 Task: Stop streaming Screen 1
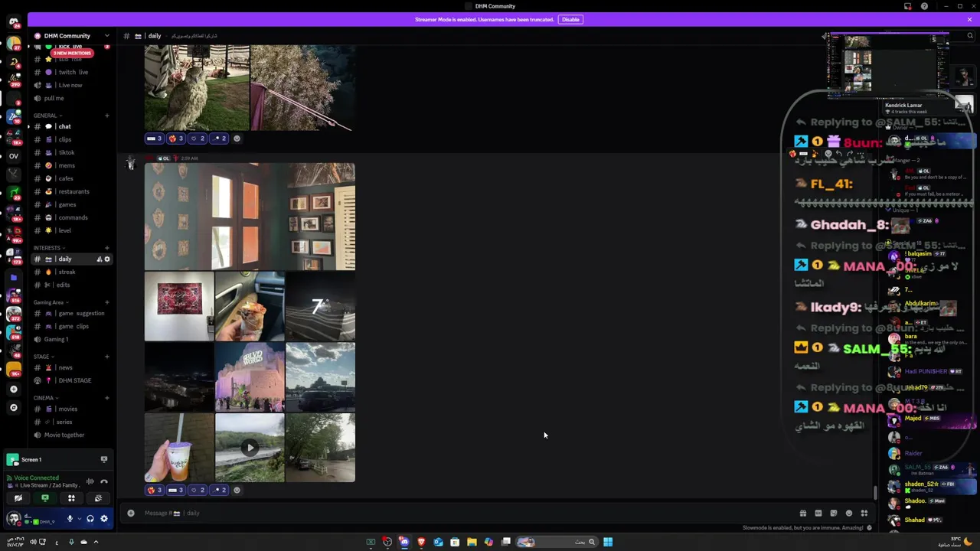tap(103, 459)
